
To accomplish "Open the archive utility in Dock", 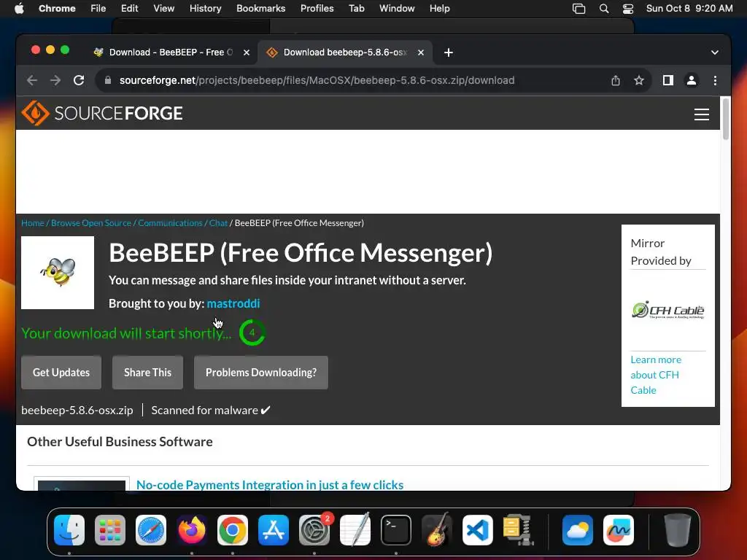I will pyautogui.click(x=519, y=530).
